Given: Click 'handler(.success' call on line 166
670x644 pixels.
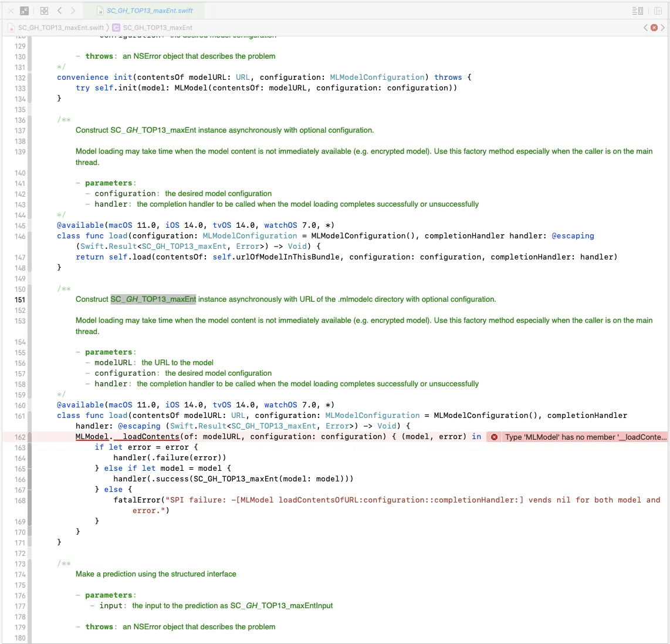Looking at the screenshot, I should point(151,479).
